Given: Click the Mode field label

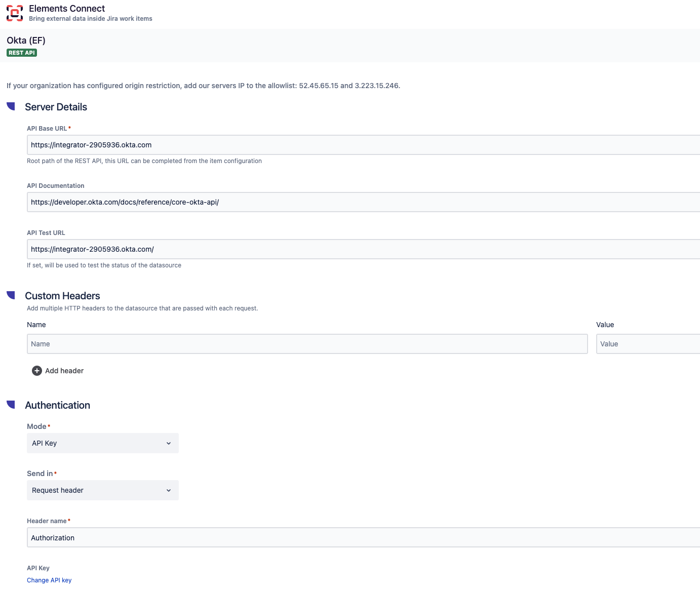Looking at the screenshot, I should click(x=36, y=426).
